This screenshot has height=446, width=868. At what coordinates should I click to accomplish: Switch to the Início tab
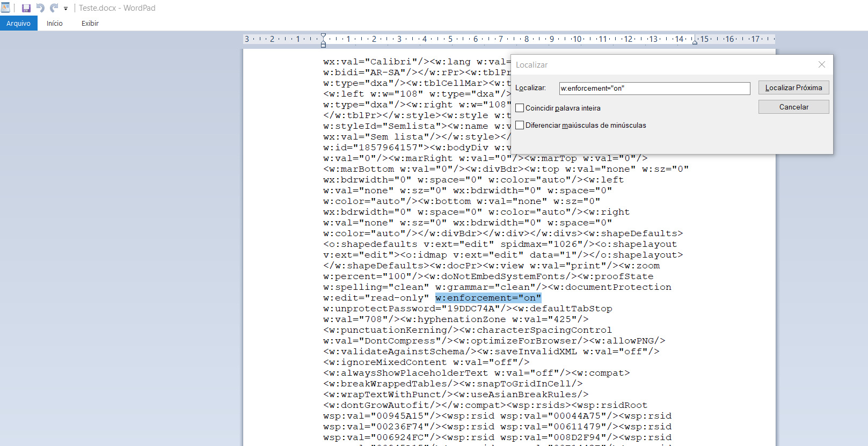pyautogui.click(x=54, y=23)
